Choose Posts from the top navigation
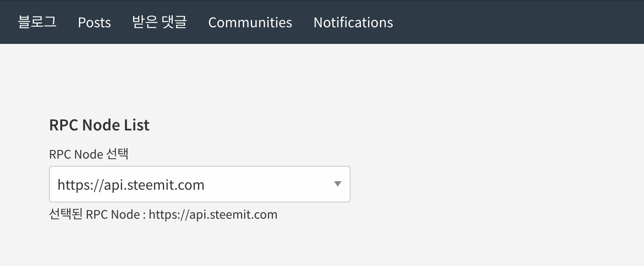This screenshot has width=644, height=266. (94, 22)
